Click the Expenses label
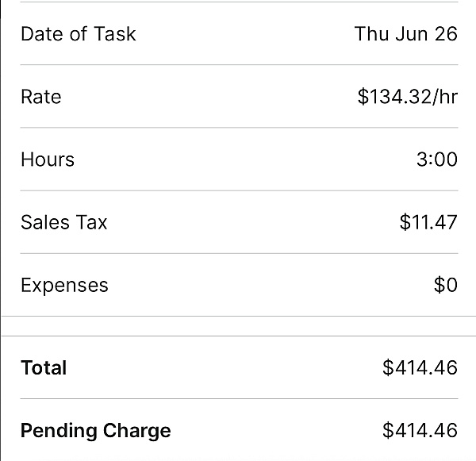The image size is (476, 461). [x=64, y=285]
